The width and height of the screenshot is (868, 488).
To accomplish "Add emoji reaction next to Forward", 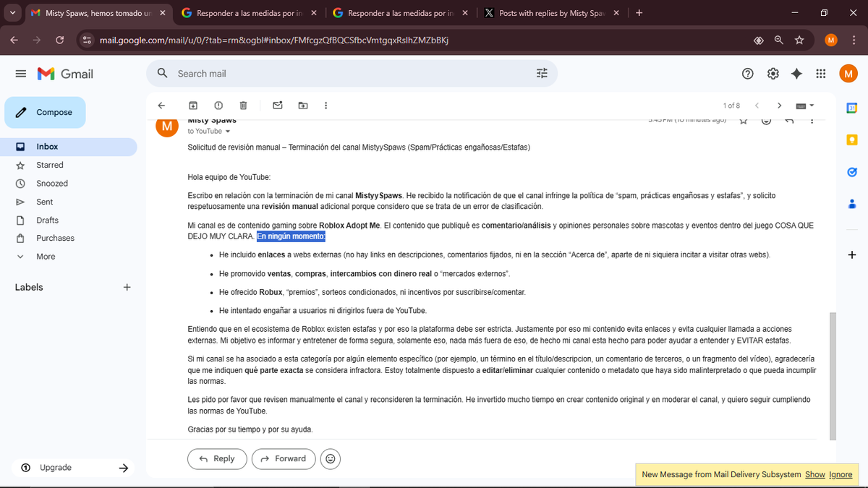I will pyautogui.click(x=331, y=458).
